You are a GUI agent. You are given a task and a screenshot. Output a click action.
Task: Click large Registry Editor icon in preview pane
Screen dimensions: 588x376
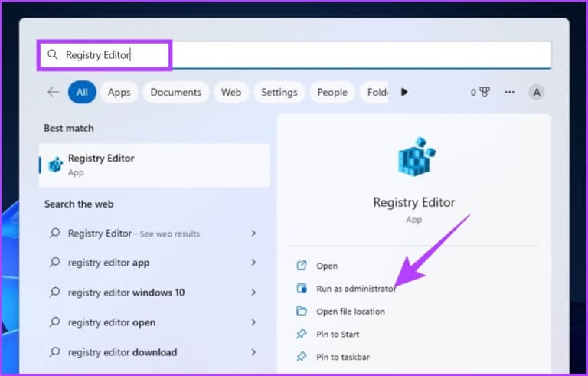(x=416, y=156)
